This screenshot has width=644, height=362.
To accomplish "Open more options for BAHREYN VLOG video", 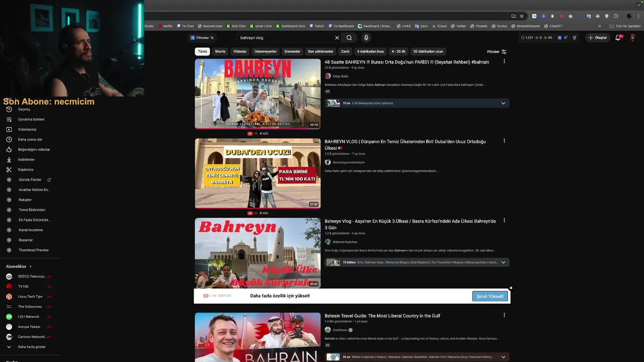I will click(x=504, y=141).
